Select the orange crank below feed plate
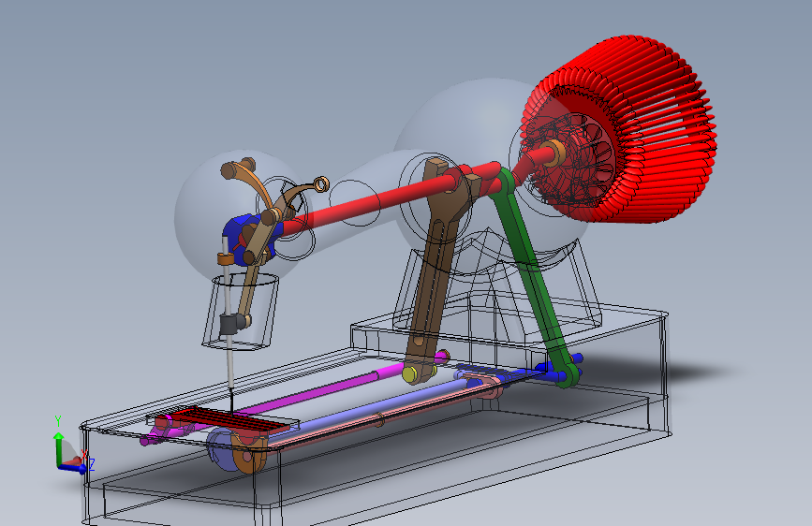 click(247, 456)
